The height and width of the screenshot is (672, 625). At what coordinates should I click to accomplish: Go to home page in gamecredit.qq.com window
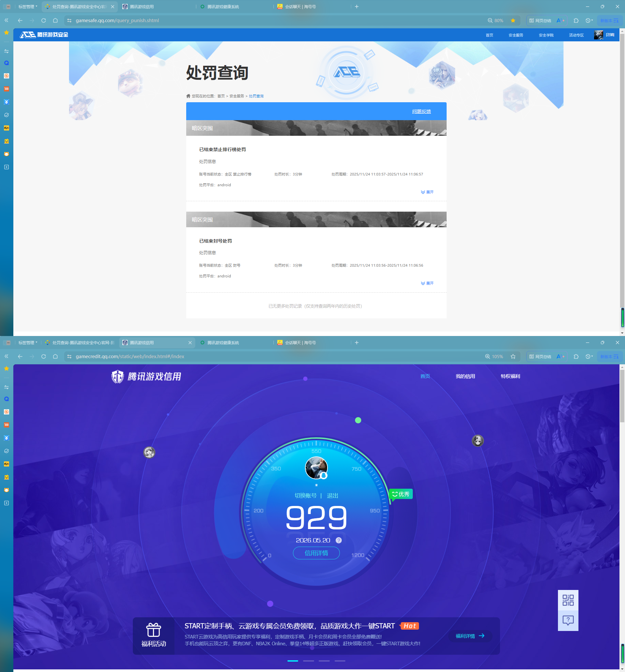click(55, 357)
